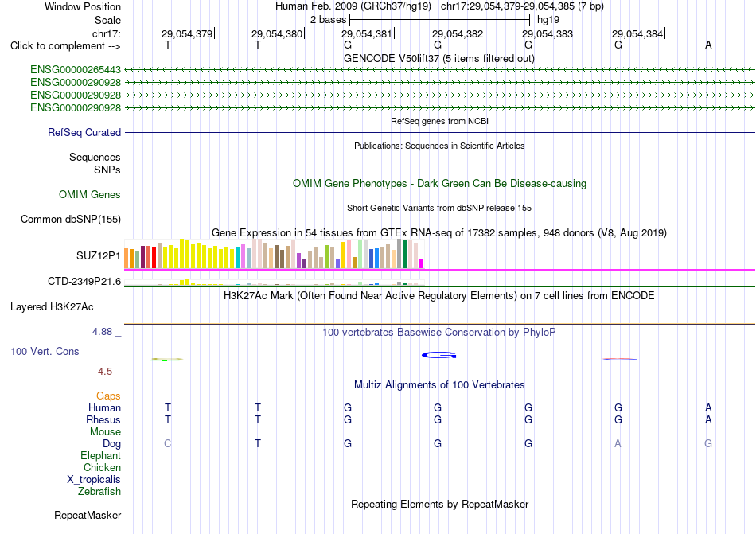Image resolution: width=756 pixels, height=534 pixels.
Task: Click the -4.5 PhyloP lower scale value
Action: (x=103, y=372)
